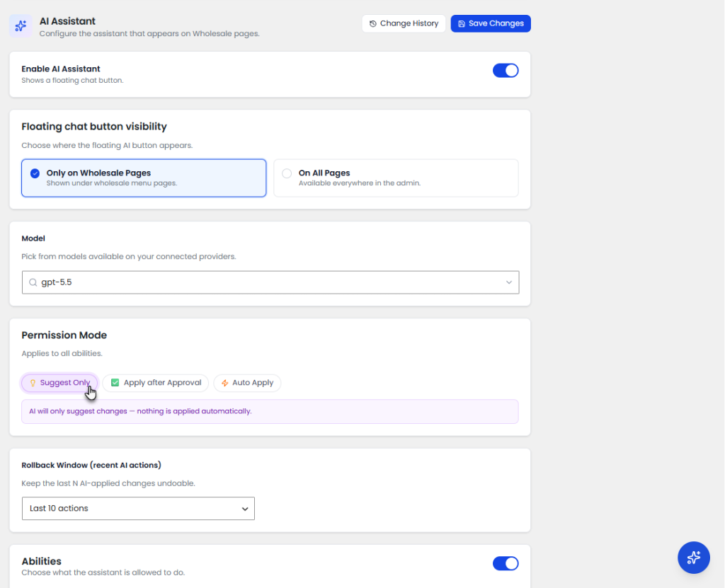The height and width of the screenshot is (588, 725).
Task: Click the green check icon on Apply after Approval
Action: tap(115, 382)
